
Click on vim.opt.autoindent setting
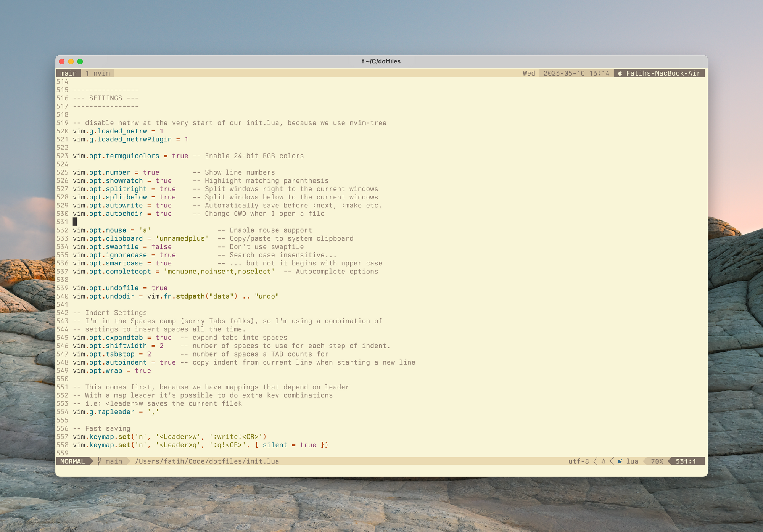tap(124, 363)
